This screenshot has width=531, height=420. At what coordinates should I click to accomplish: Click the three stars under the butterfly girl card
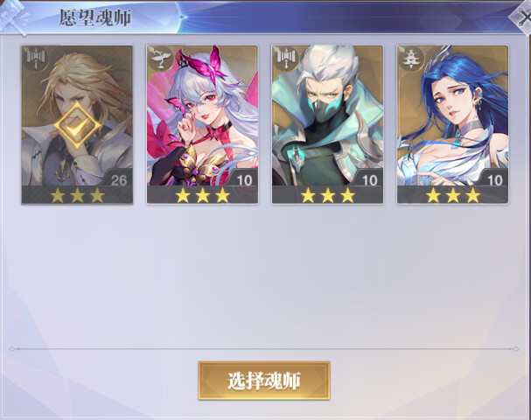[x=202, y=195]
